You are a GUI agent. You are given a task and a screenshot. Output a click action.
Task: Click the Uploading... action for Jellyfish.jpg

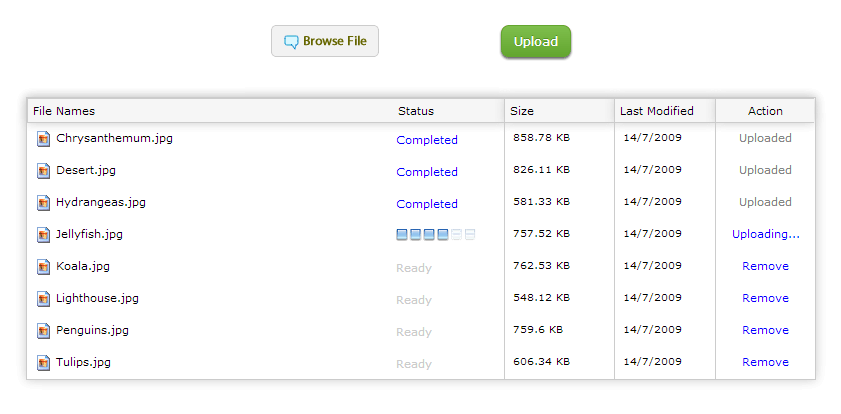point(766,234)
